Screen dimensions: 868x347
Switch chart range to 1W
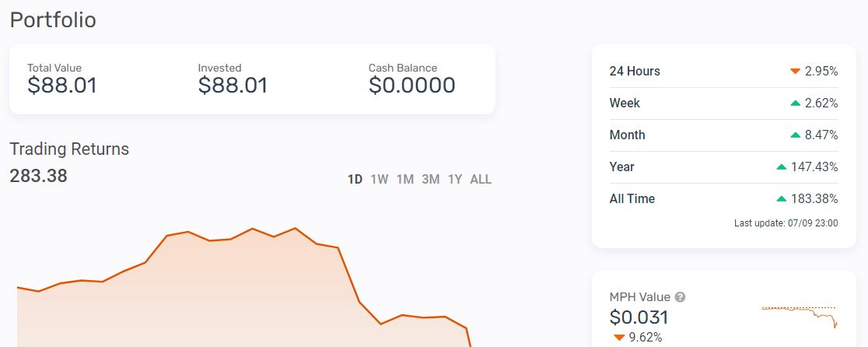[x=380, y=179]
